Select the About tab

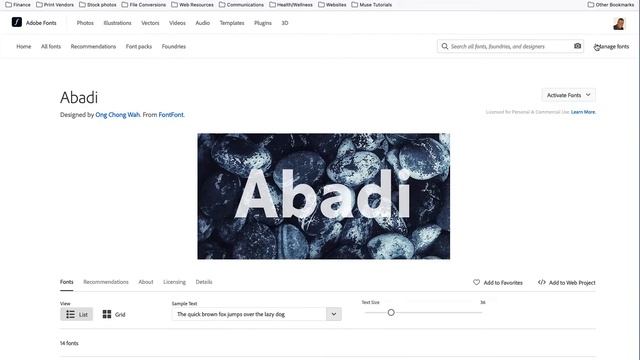(x=146, y=282)
